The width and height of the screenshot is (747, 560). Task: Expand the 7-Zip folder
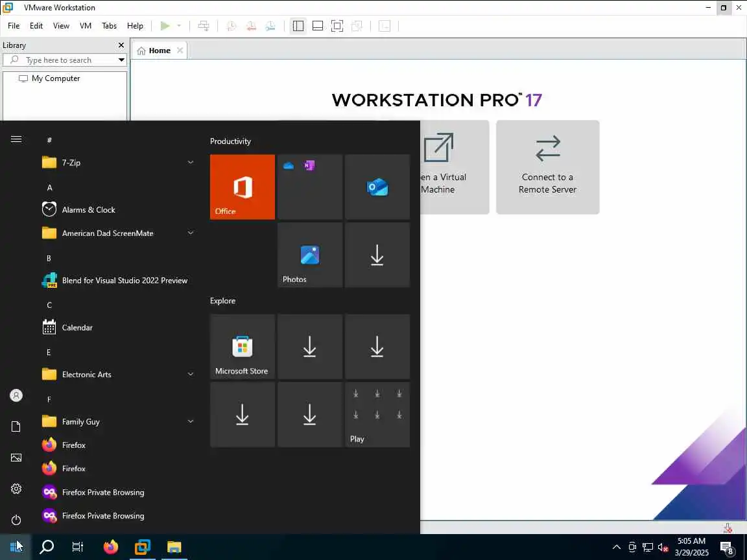(x=117, y=163)
